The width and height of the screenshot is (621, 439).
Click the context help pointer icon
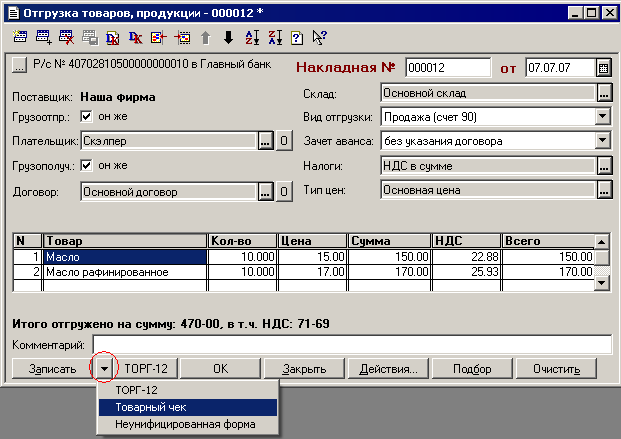(x=319, y=38)
